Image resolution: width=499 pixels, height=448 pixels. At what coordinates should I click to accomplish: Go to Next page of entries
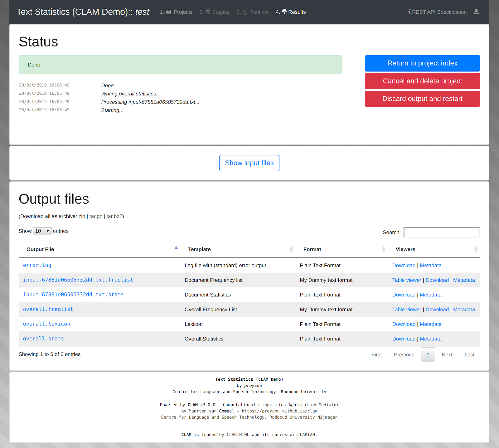click(447, 355)
